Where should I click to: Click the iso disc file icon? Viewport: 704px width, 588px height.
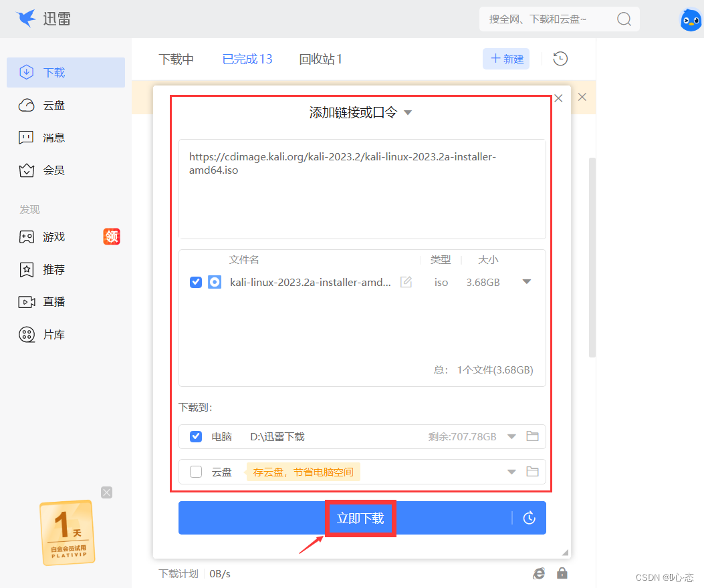[x=215, y=283]
